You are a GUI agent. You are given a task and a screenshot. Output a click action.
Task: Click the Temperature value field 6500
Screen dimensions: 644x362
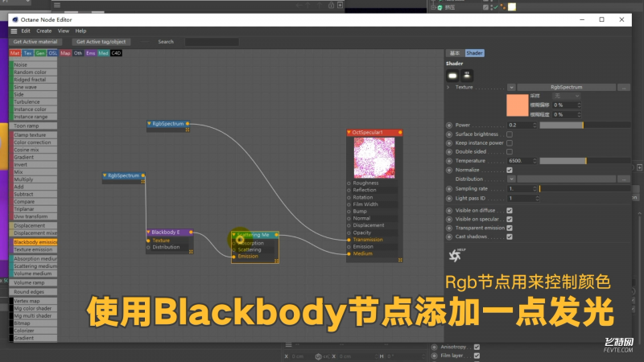click(519, 161)
